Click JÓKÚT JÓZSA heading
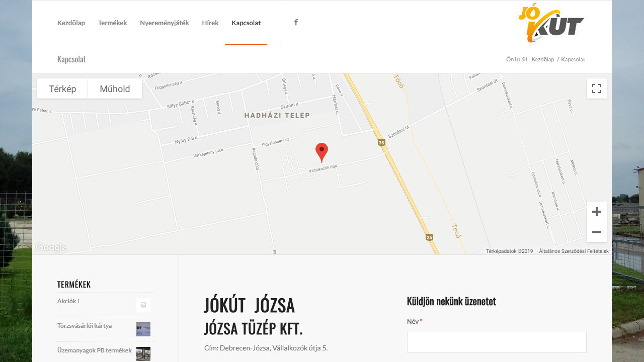Viewport: 644px width, 362px height. coord(249,306)
